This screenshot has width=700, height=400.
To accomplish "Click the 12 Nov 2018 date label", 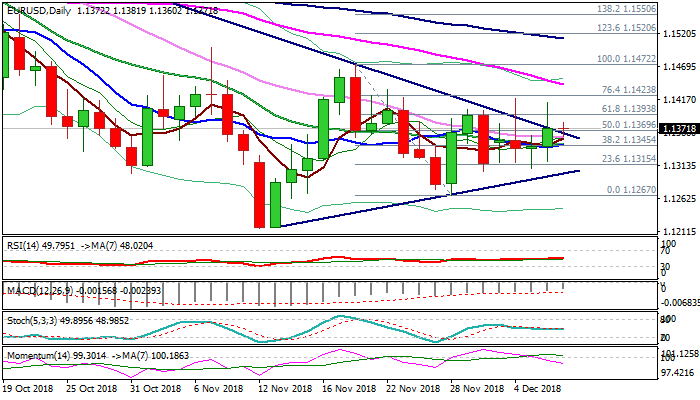I will (x=282, y=388).
